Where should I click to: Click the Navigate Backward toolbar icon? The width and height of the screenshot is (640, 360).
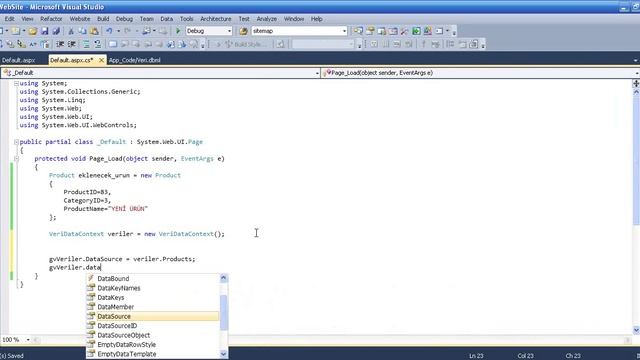(147, 31)
